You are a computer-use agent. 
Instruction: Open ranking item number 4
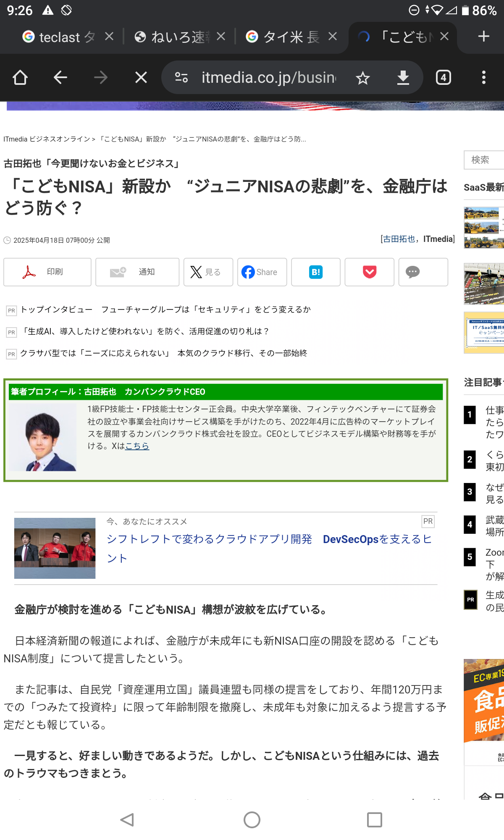click(484, 526)
